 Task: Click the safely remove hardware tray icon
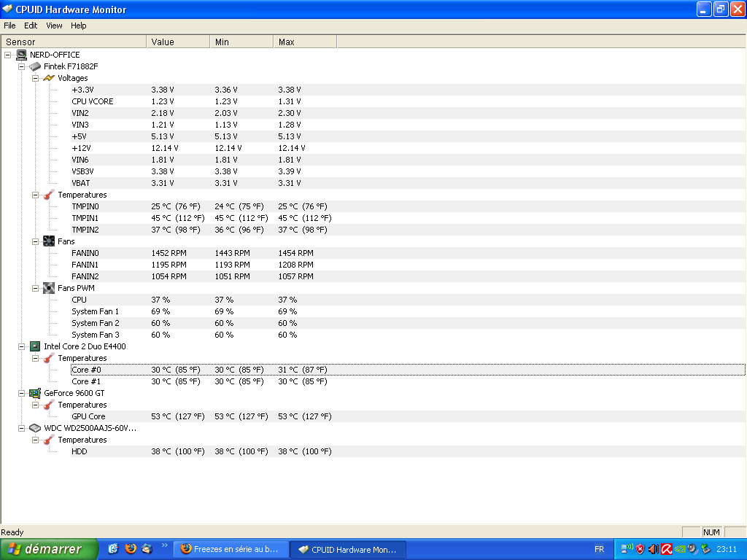click(x=706, y=549)
